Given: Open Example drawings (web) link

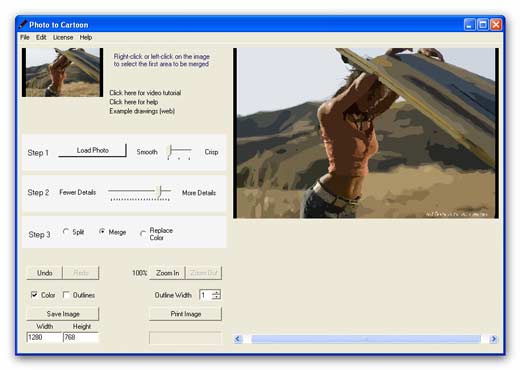Looking at the screenshot, I should (x=142, y=111).
